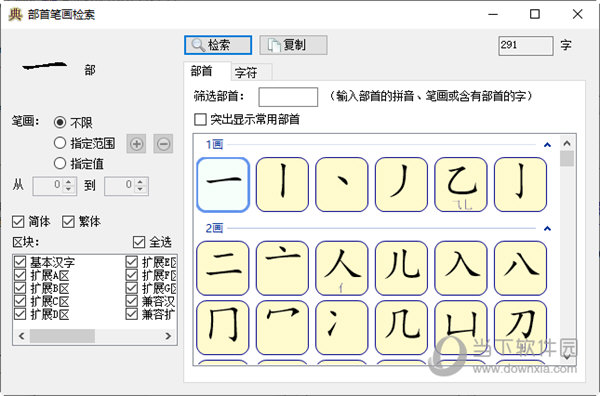Collapse the 1画 radical group

coord(547,145)
